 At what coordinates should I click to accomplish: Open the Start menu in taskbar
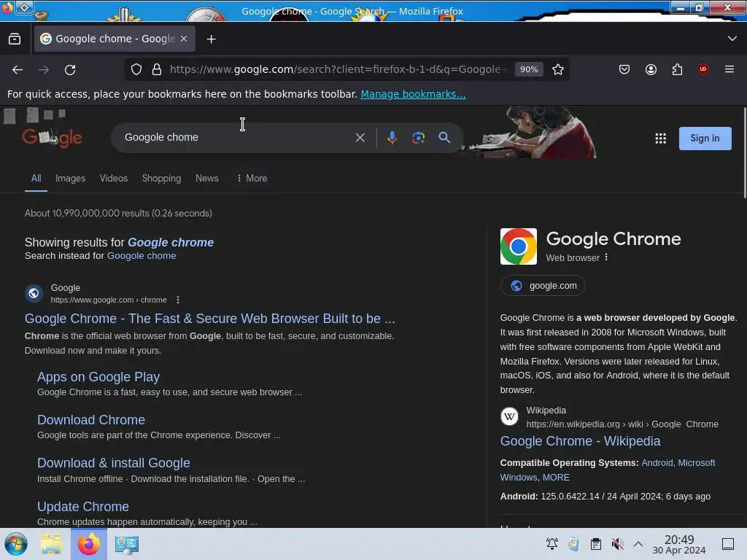click(16, 544)
